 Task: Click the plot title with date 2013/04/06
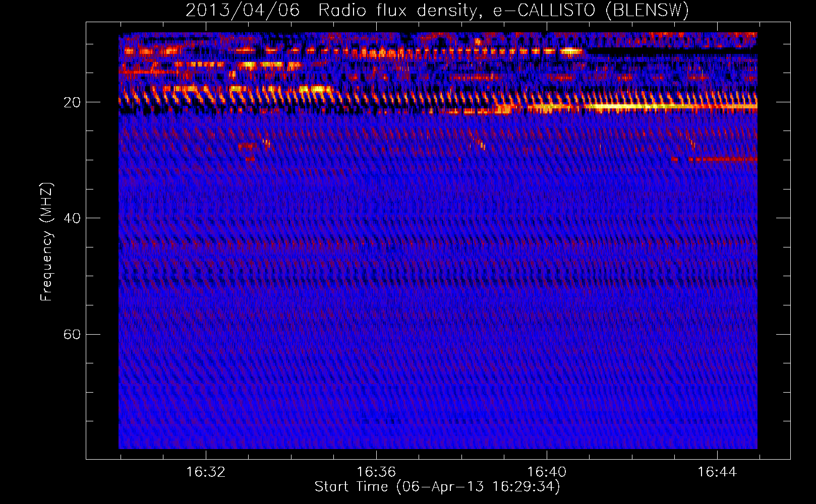click(437, 10)
